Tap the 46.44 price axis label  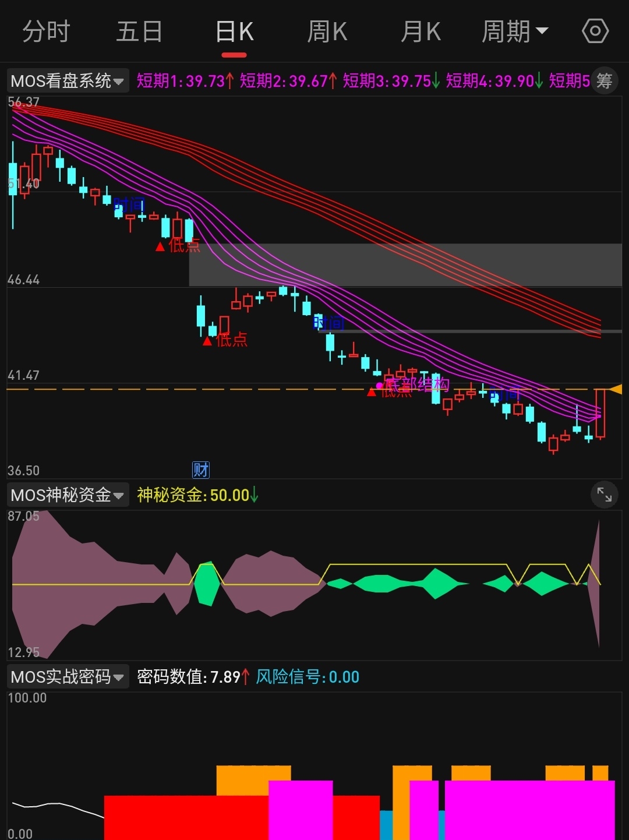pos(23,280)
